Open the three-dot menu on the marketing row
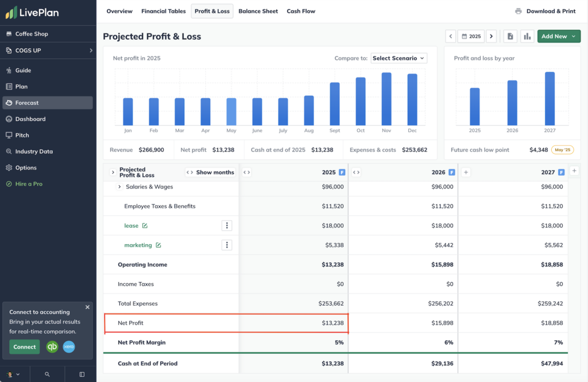This screenshot has width=588, height=382. pos(227,245)
